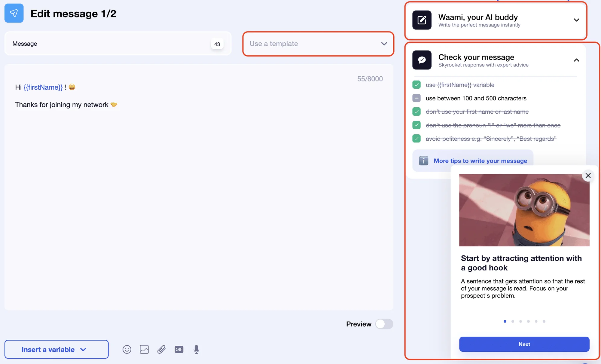Toggle the Preview switch on
601x364 pixels.
click(x=384, y=324)
